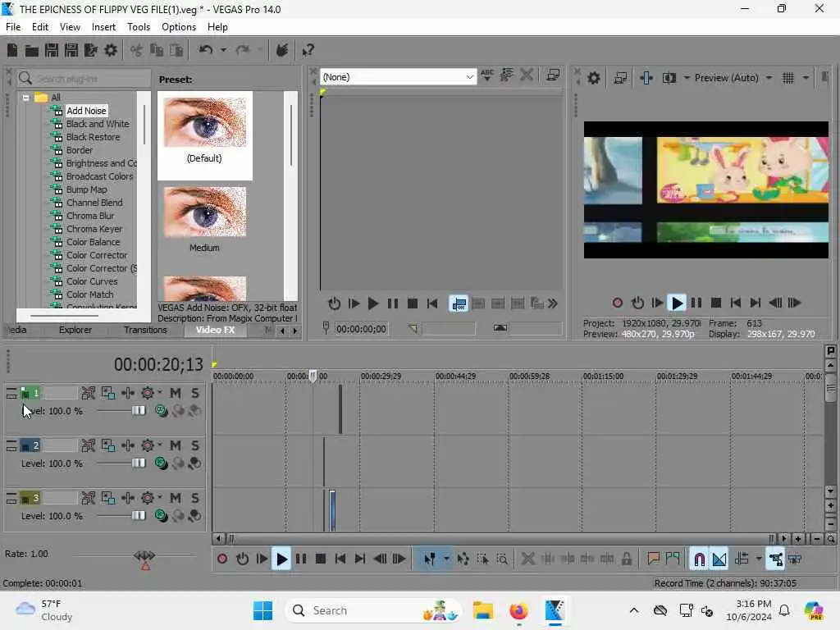The image size is (840, 630).
Task: Click the overlays grid icon in preview
Action: (787, 78)
